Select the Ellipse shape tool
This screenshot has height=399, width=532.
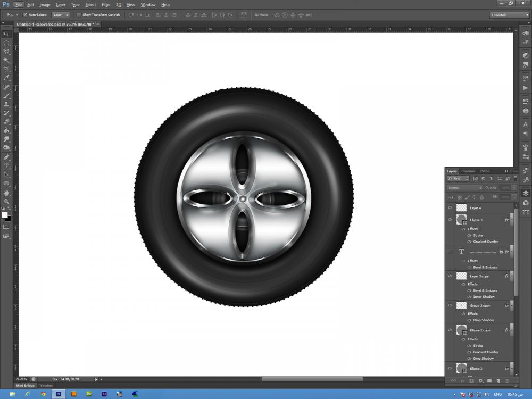click(x=6, y=184)
